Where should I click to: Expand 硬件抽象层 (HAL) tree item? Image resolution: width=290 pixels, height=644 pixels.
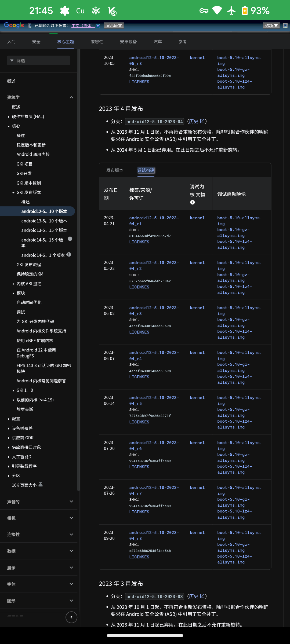(x=9, y=117)
